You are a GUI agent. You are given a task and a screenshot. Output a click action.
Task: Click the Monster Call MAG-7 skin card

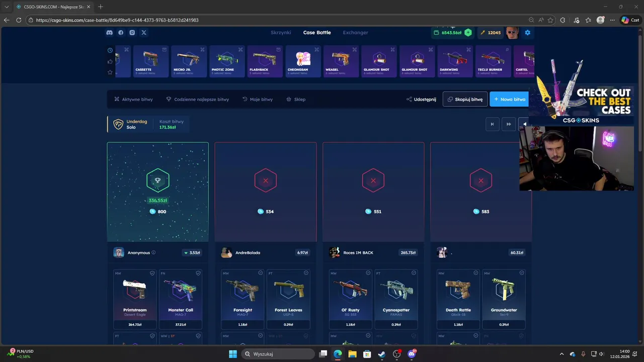pyautogui.click(x=181, y=299)
